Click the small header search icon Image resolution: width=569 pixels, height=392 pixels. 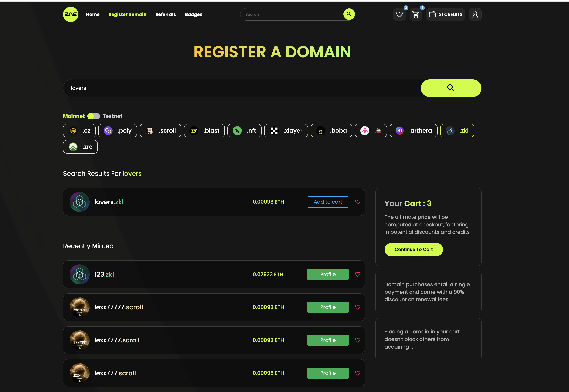coord(349,14)
